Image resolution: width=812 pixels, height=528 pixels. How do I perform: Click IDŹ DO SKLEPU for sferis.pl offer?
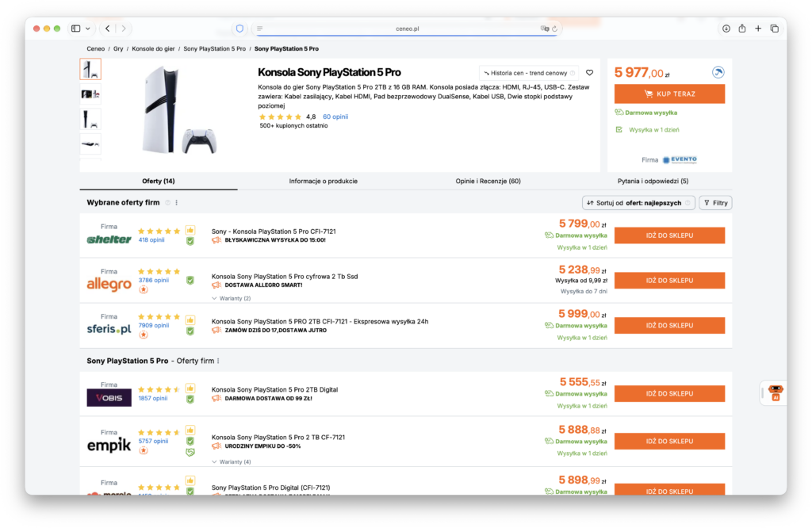point(669,326)
